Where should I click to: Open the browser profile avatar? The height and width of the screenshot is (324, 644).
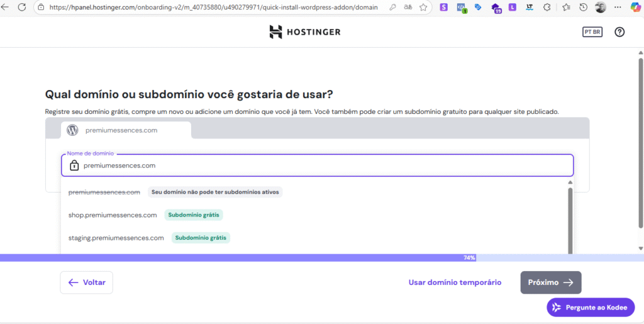[x=601, y=7]
